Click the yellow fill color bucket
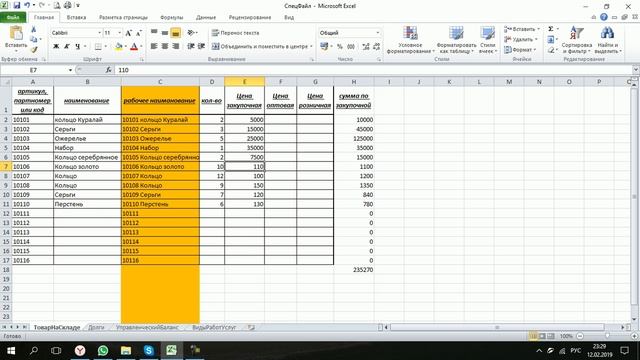640x360 pixels. pyautogui.click(x=118, y=47)
